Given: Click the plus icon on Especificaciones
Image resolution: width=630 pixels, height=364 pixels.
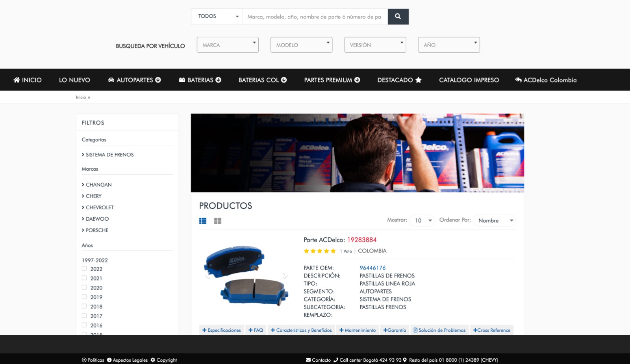Looking at the screenshot, I should click(204, 330).
